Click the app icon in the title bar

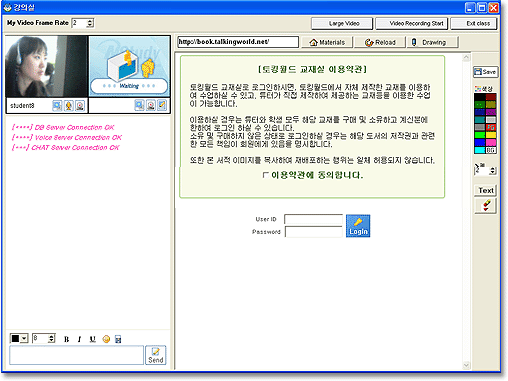[7, 7]
